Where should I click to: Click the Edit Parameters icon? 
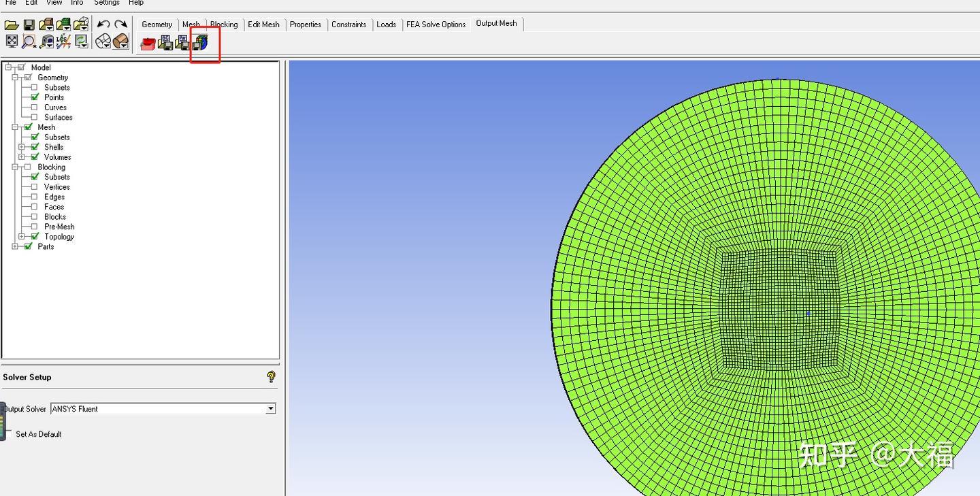click(x=182, y=44)
